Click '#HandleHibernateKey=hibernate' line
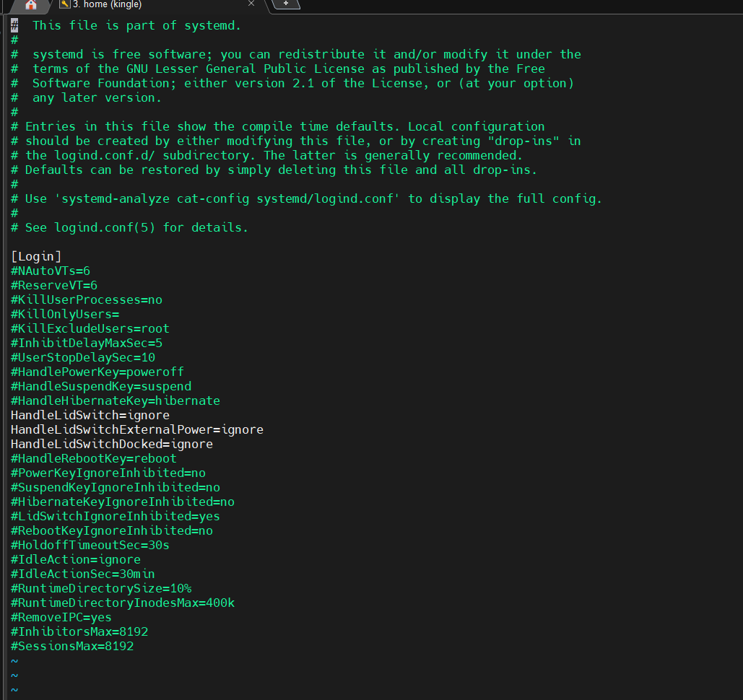 click(x=115, y=401)
